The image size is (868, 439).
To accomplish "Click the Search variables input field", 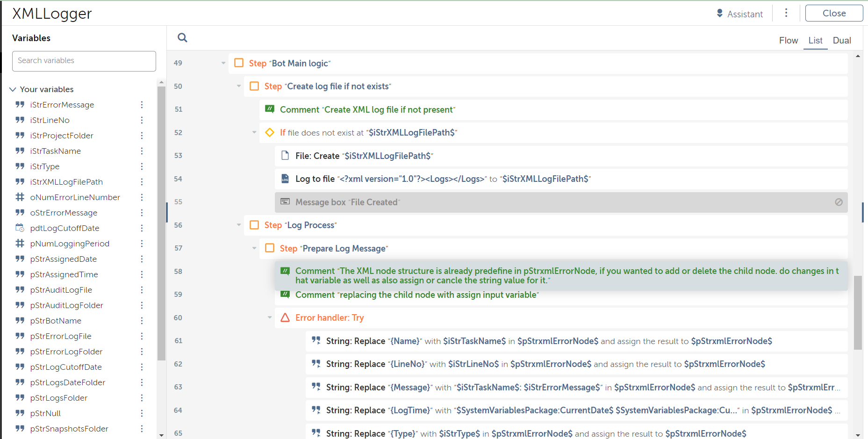I will [84, 61].
